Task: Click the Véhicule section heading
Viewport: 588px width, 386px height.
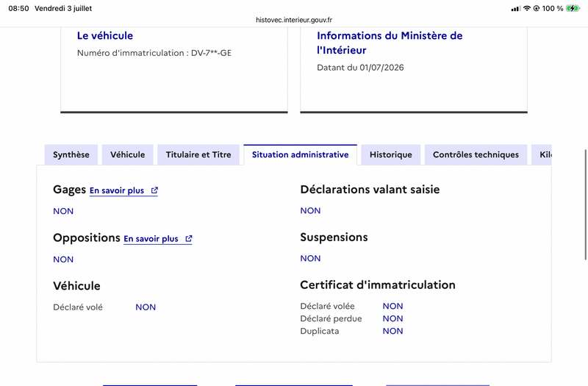Action: click(76, 286)
